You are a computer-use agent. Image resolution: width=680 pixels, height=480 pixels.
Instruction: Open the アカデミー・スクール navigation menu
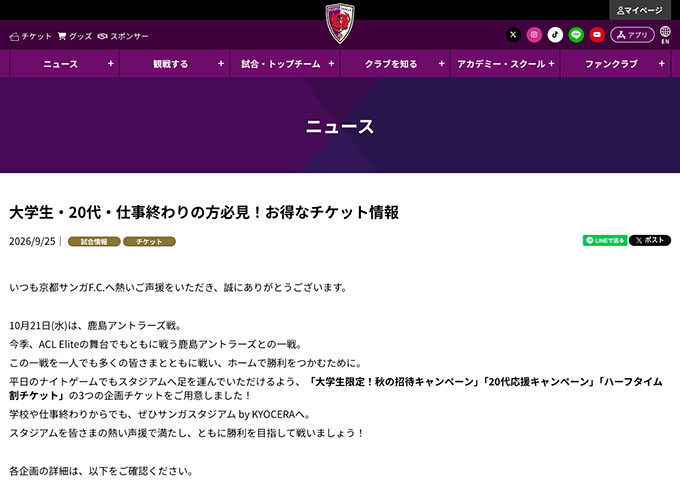[x=505, y=64]
